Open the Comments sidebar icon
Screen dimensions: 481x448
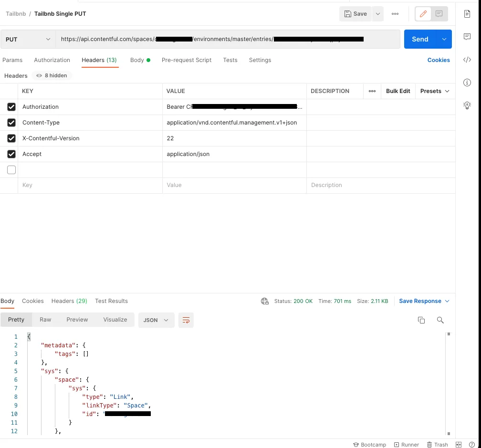pos(467,36)
